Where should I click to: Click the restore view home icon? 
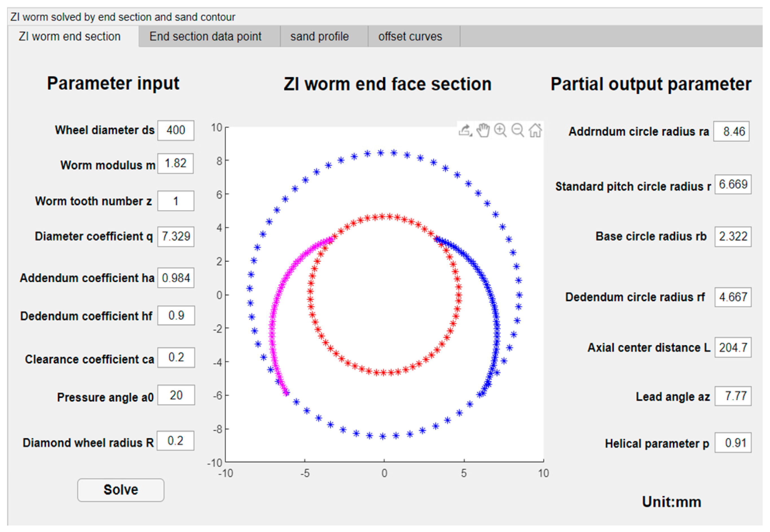(535, 130)
